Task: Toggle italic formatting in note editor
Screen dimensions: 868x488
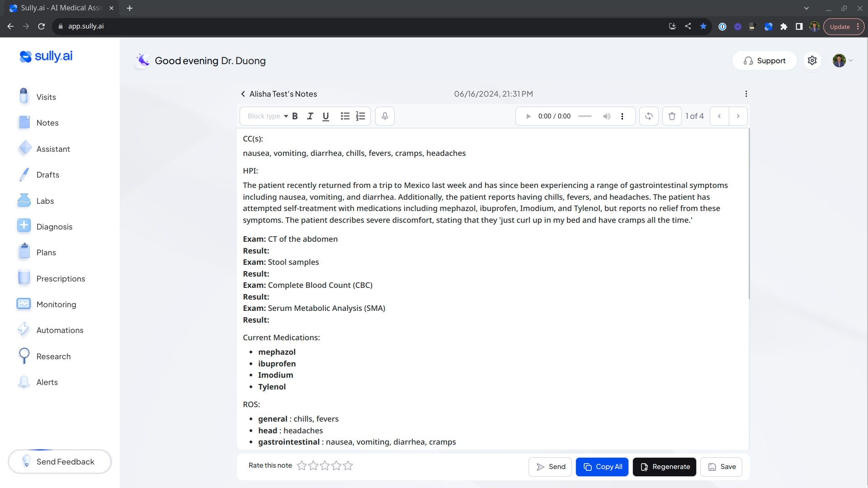Action: (310, 116)
